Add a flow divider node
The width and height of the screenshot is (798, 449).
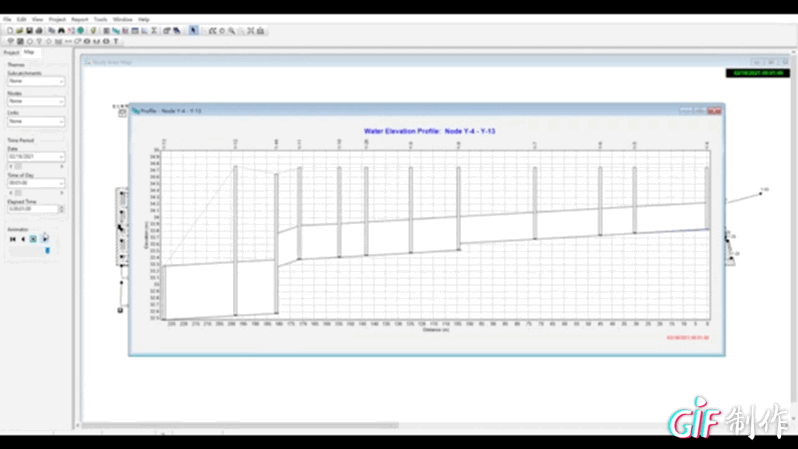(x=49, y=41)
